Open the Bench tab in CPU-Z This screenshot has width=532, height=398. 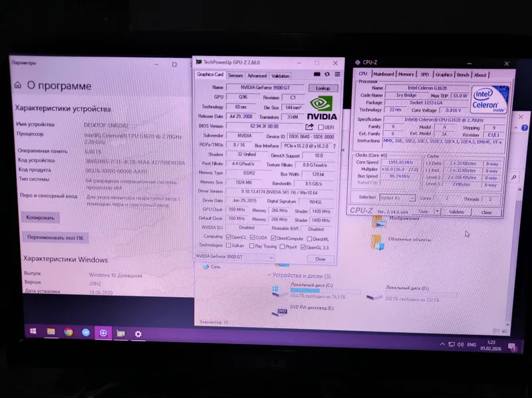pyautogui.click(x=463, y=75)
